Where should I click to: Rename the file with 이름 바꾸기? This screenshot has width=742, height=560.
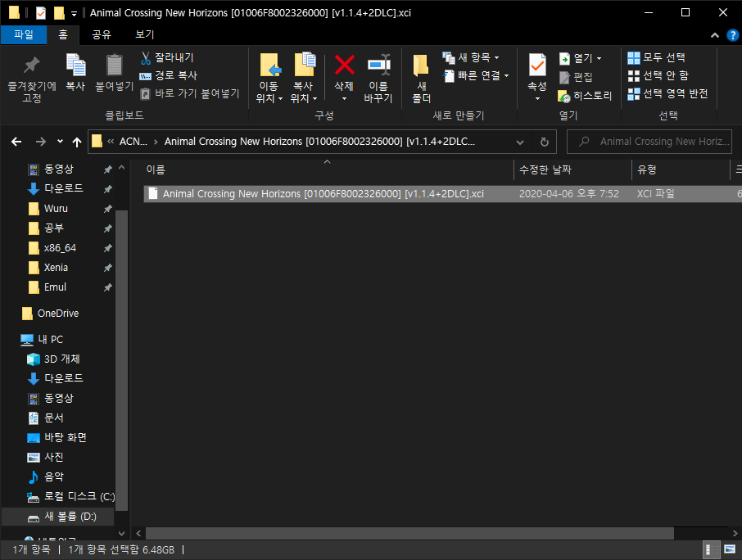pyautogui.click(x=378, y=78)
